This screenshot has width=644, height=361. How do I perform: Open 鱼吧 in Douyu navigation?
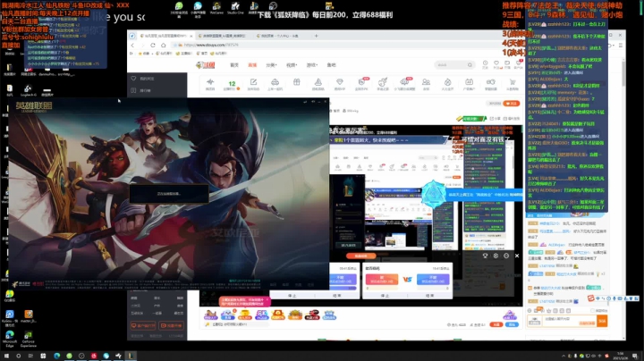[331, 65]
